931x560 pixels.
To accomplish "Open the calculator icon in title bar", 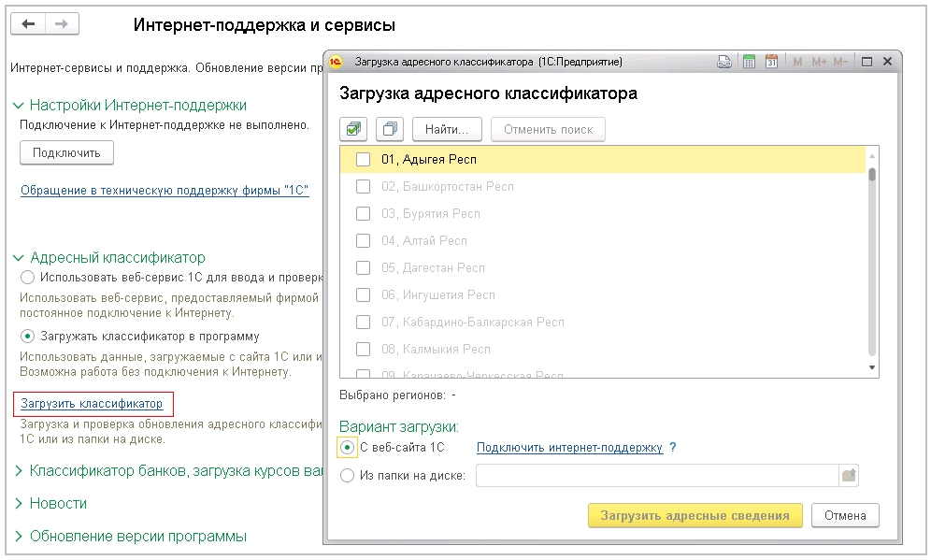I will click(x=748, y=62).
